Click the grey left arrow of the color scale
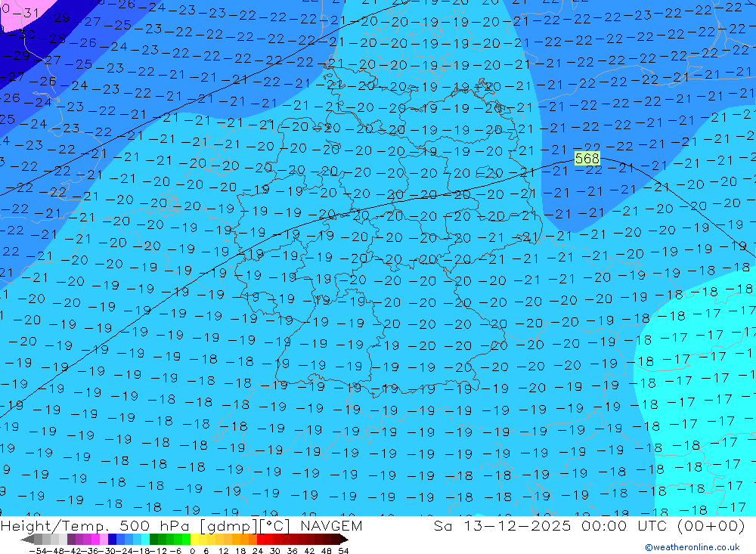The width and height of the screenshot is (756, 554). (x=27, y=540)
